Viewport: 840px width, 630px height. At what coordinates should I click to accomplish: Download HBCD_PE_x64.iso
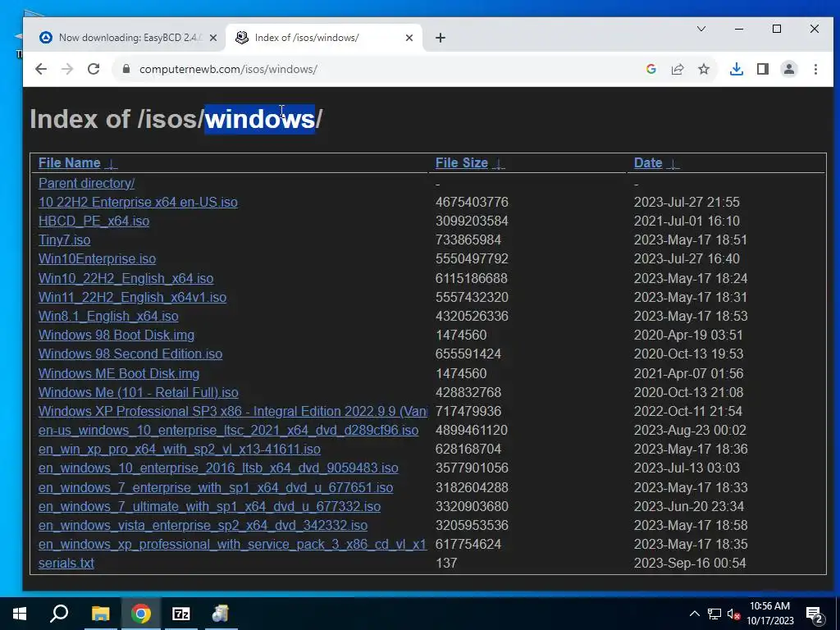[94, 221]
